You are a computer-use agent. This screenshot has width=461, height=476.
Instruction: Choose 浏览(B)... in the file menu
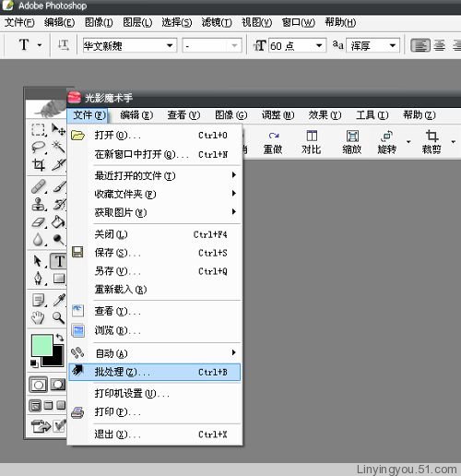(155, 330)
